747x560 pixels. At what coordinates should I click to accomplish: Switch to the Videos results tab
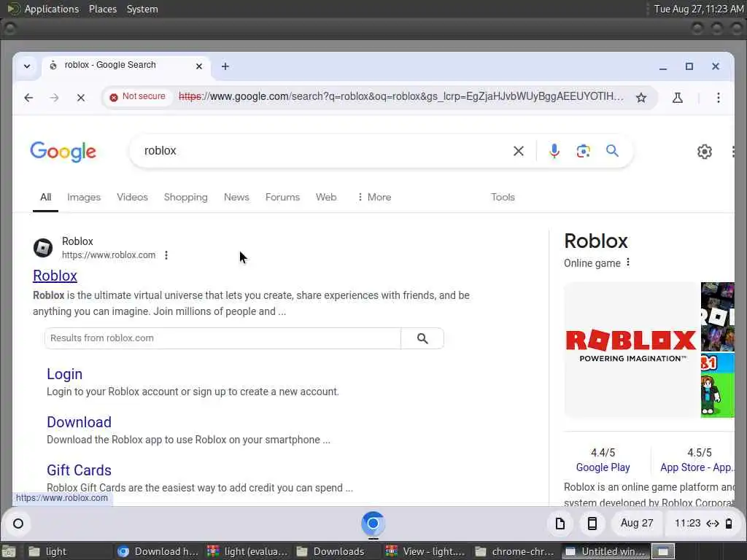coord(133,197)
